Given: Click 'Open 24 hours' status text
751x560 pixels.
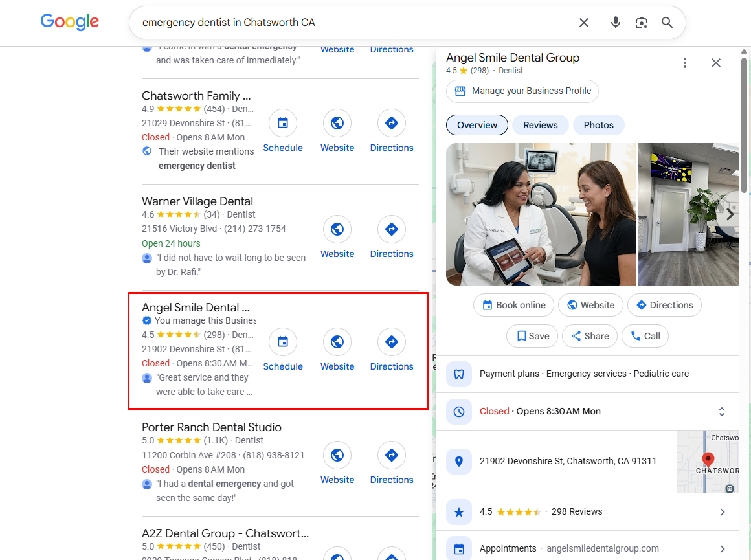Looking at the screenshot, I should point(171,243).
